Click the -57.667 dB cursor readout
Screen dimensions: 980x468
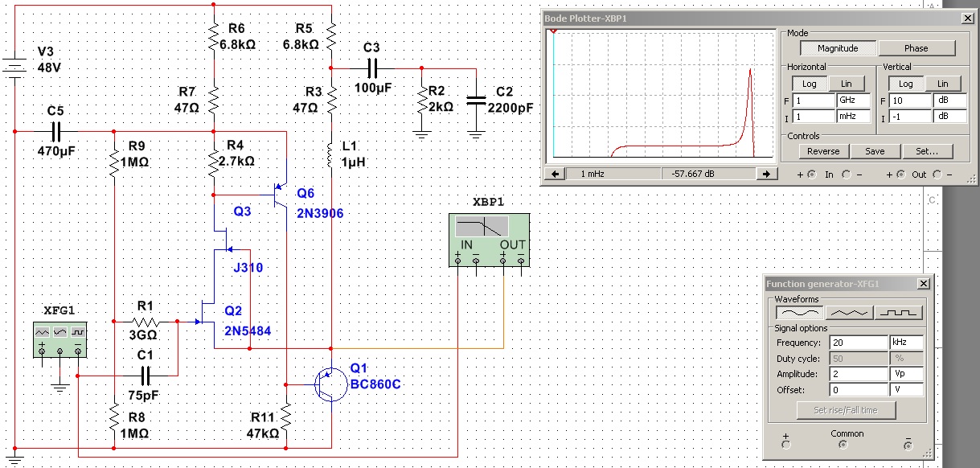708,174
